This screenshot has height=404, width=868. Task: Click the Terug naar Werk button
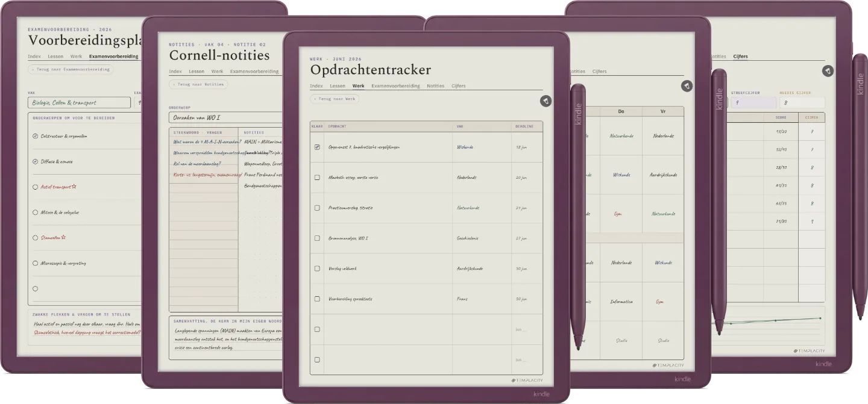(x=335, y=99)
